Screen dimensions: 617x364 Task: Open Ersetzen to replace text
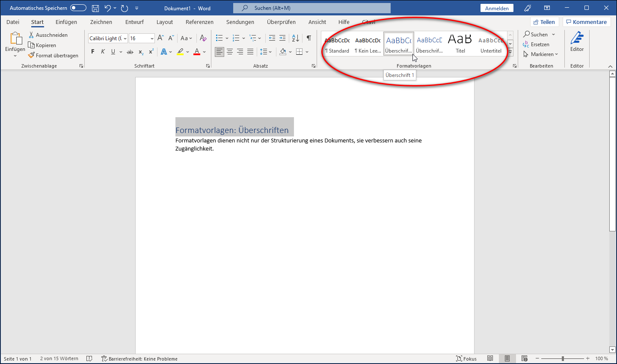[536, 44]
